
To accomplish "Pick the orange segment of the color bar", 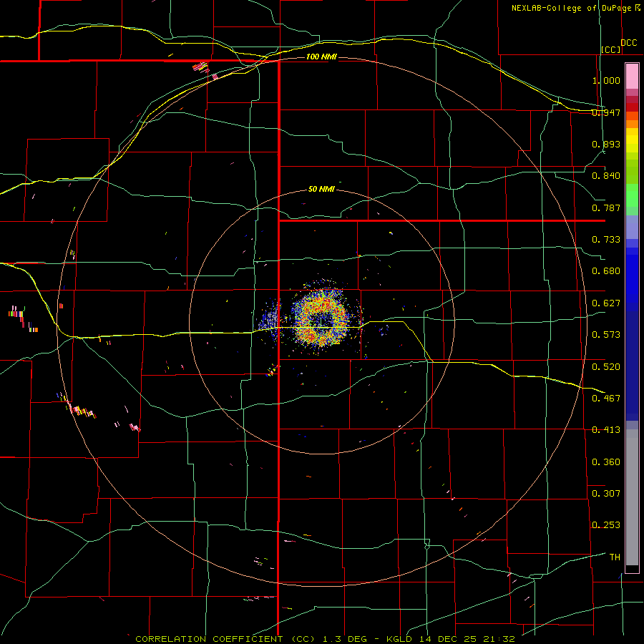I will coord(632,124).
